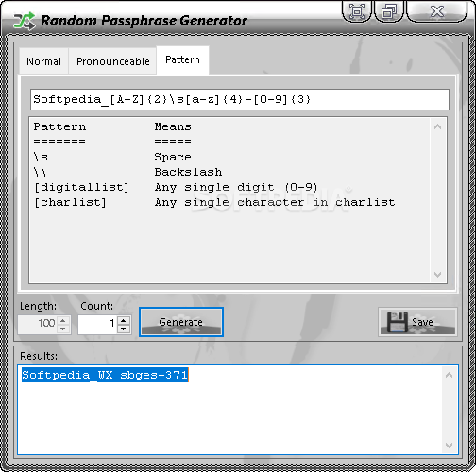Click the Results: label
The image size is (476, 472).
pos(39,356)
